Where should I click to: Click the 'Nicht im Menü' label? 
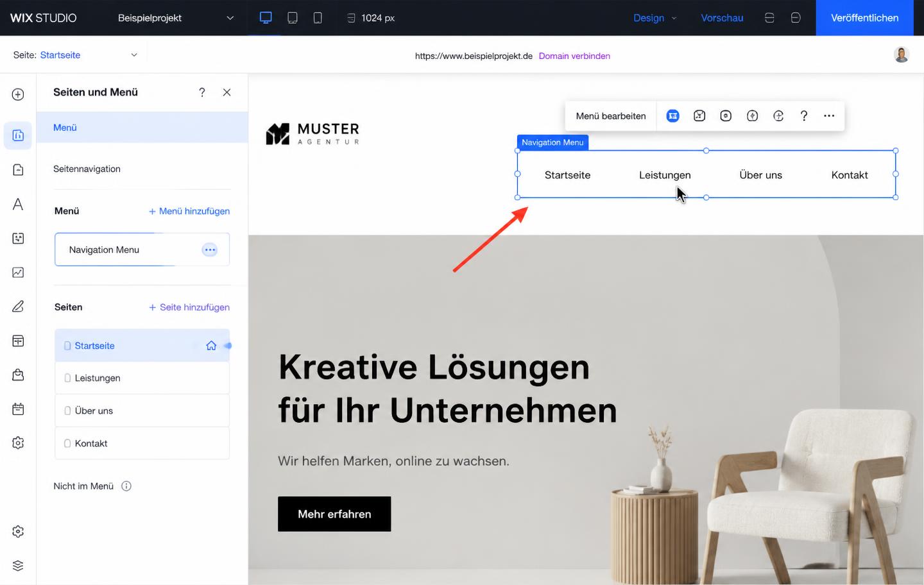(x=83, y=486)
